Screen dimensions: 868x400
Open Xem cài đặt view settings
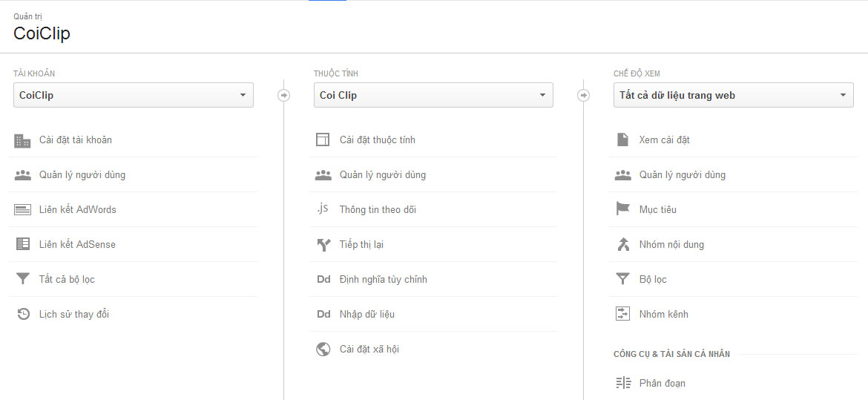(733, 140)
